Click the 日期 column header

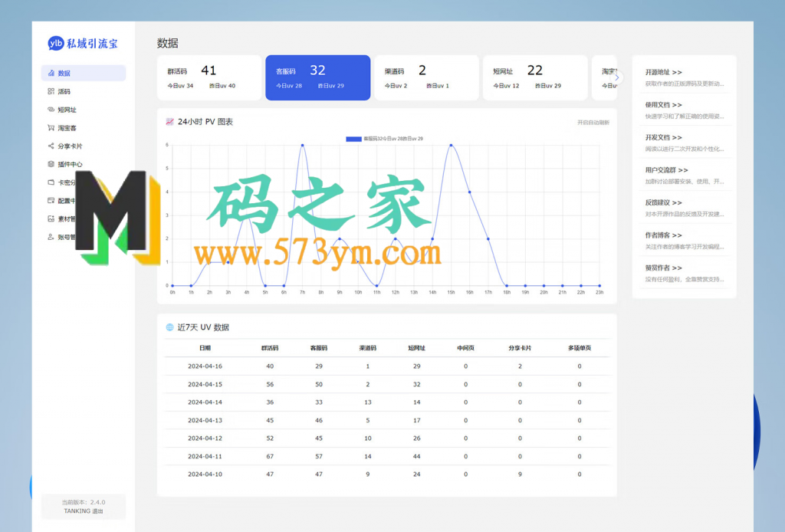click(205, 348)
